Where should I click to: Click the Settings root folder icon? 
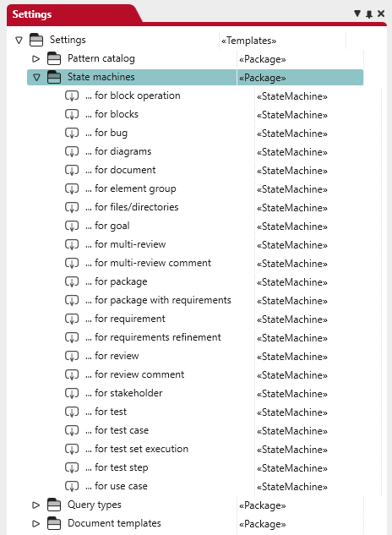coord(36,40)
